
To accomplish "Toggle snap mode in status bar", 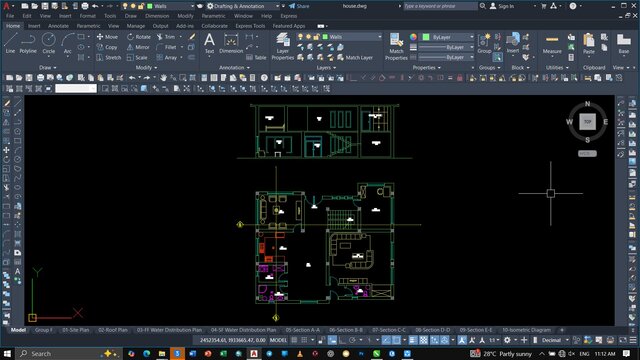I will 304,340.
